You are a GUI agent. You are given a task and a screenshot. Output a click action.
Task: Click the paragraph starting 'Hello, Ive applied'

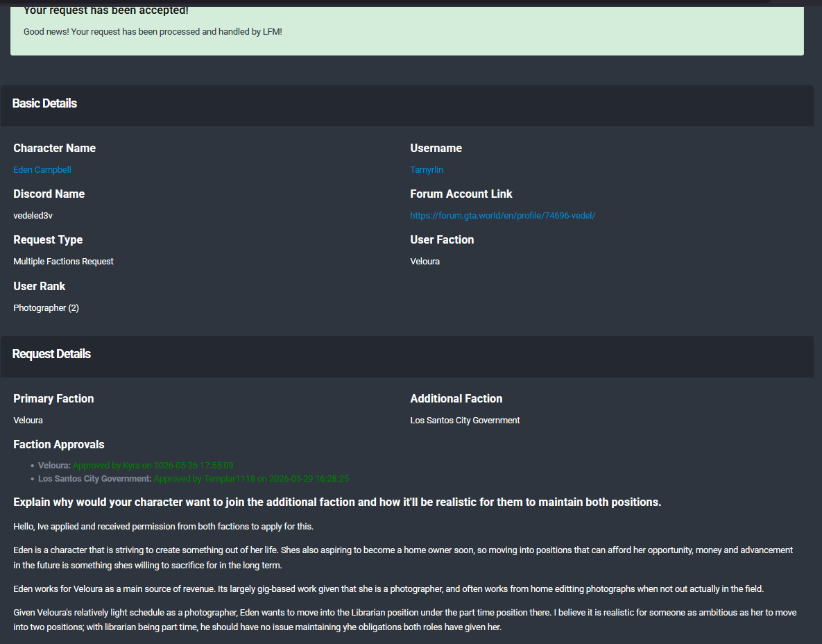pos(163,526)
